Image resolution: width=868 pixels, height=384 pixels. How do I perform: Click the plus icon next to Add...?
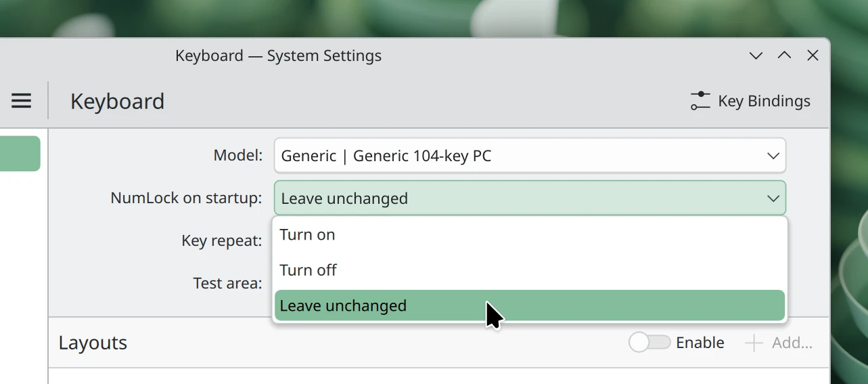(754, 343)
